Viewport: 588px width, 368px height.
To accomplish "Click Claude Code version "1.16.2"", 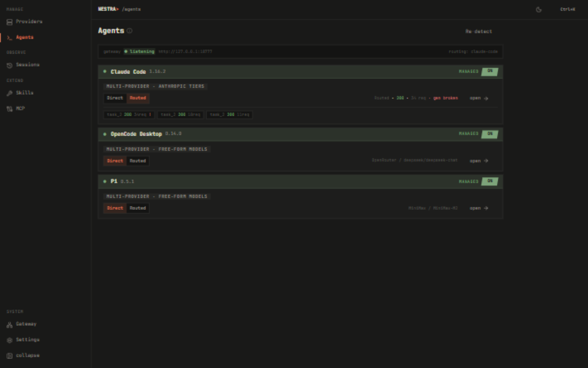I will [x=157, y=72].
